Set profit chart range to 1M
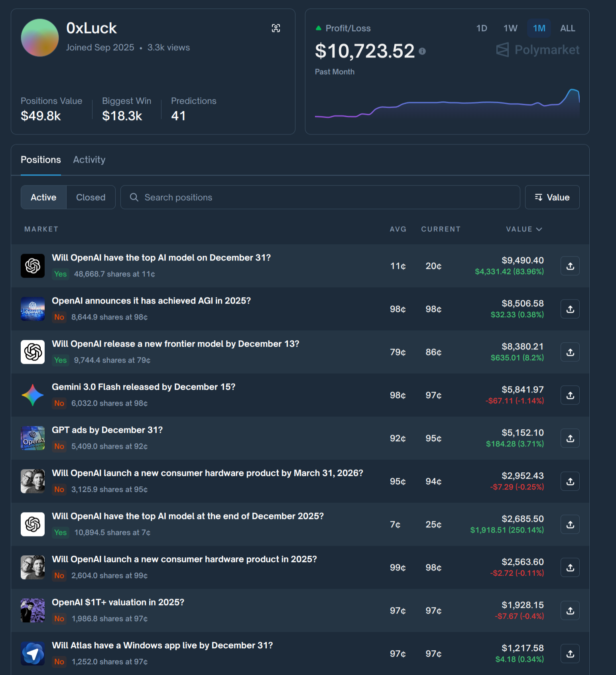The width and height of the screenshot is (616, 675). pos(539,28)
